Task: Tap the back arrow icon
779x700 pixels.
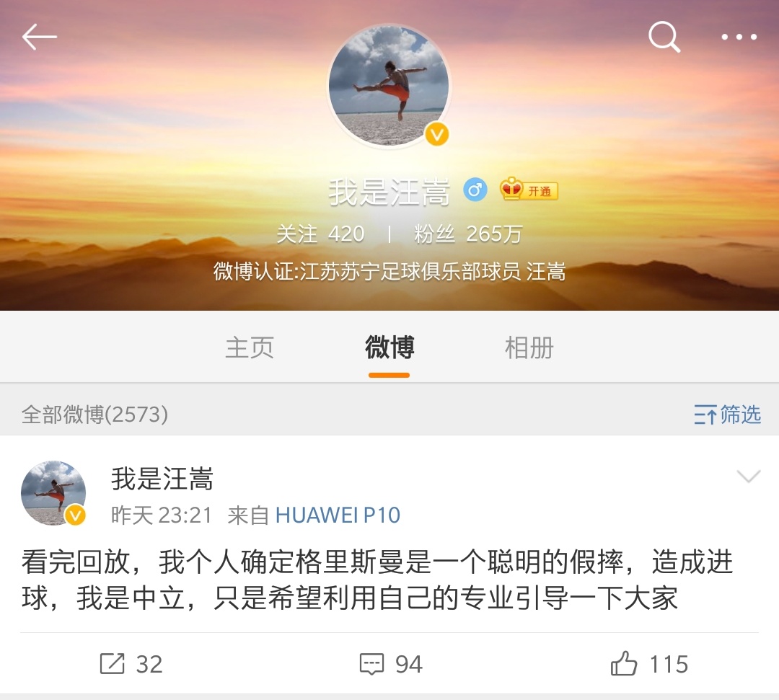Action: tap(39, 37)
